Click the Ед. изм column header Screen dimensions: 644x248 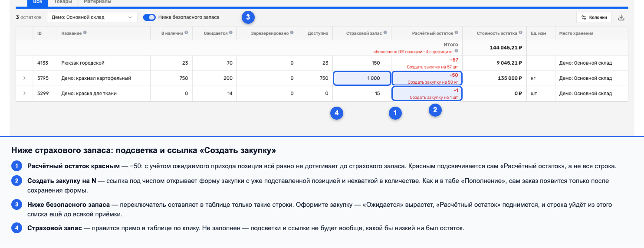pyautogui.click(x=541, y=33)
